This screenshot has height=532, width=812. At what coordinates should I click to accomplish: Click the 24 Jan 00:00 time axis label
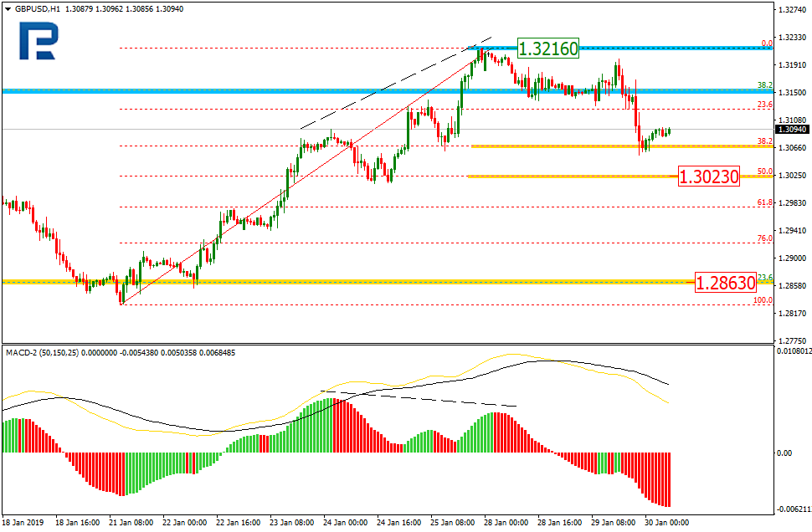coord(346,523)
